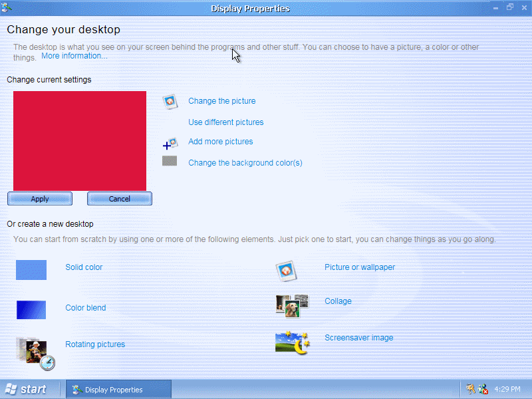Cancel the desktop changes
Image resolution: width=532 pixels, height=399 pixels.
pos(120,199)
